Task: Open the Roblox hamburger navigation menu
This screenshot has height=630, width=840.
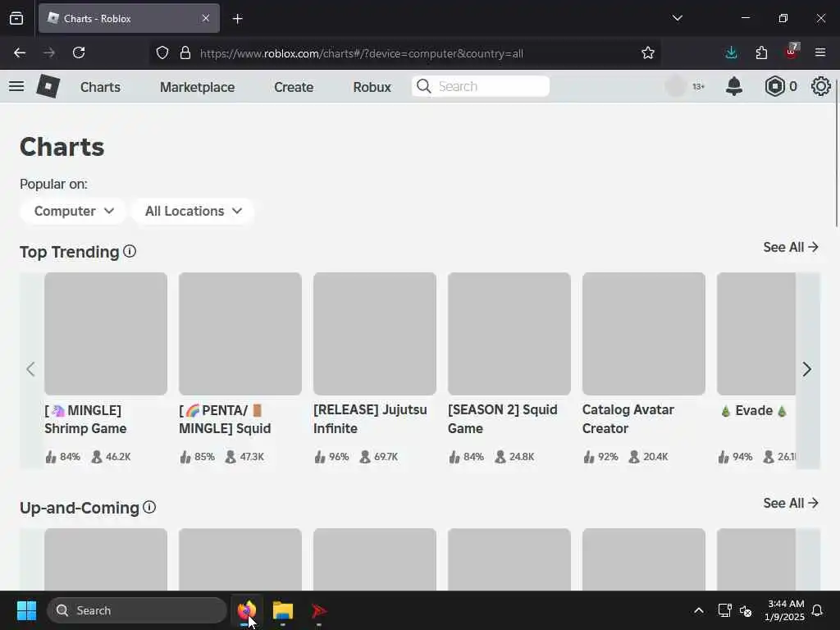Action: (x=16, y=86)
